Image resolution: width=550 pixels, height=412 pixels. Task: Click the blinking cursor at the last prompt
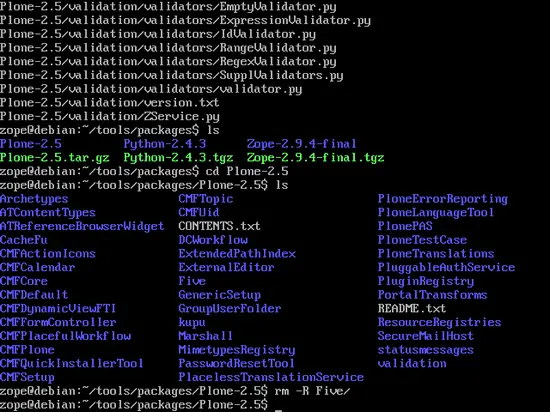click(x=278, y=410)
